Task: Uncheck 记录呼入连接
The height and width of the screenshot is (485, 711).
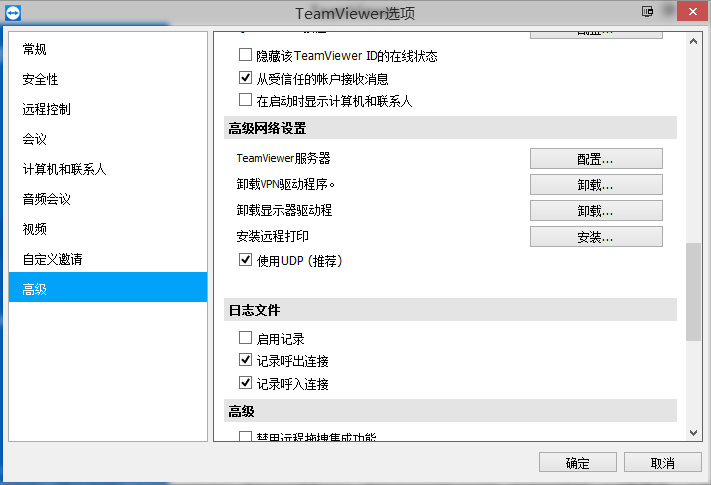Action: tap(245, 383)
